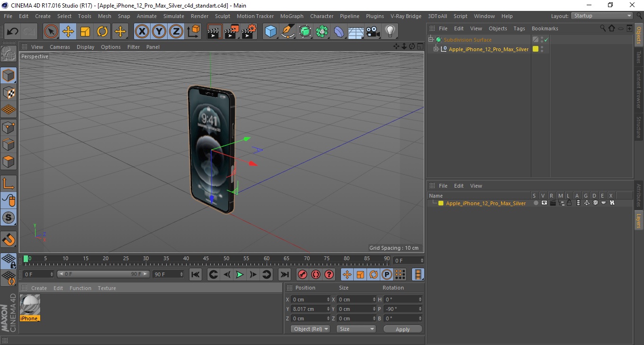
Task: Toggle Autokeying record button
Action: tap(316, 274)
